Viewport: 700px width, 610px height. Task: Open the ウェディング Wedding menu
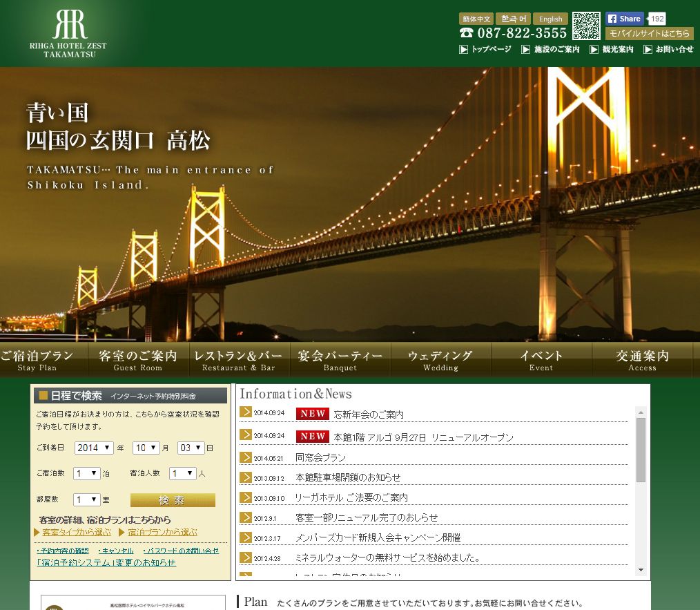pyautogui.click(x=440, y=360)
